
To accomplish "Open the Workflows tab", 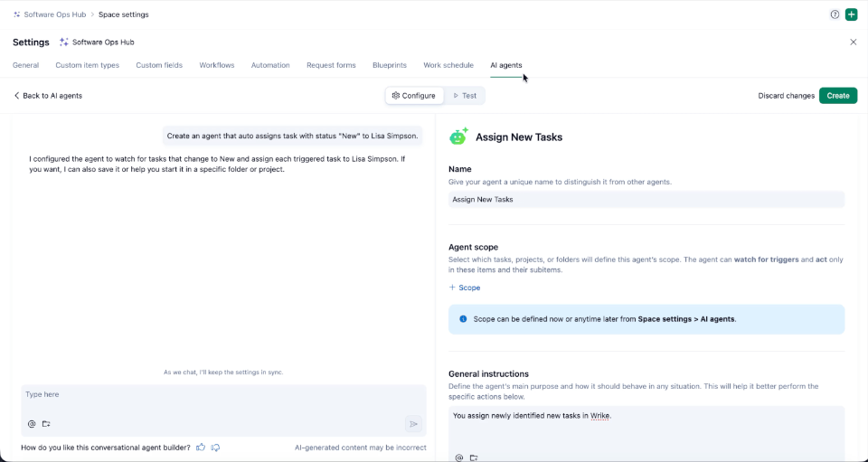I will click(x=217, y=65).
